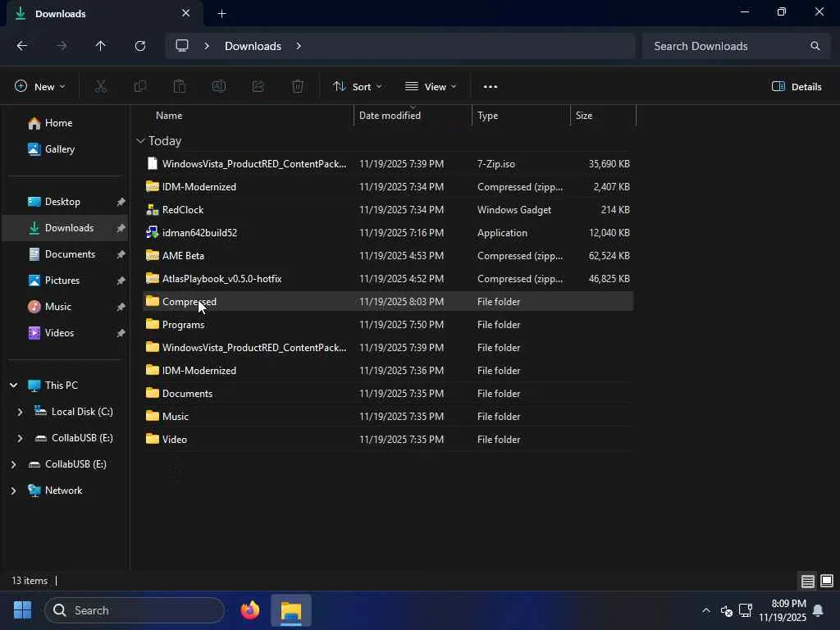The width and height of the screenshot is (840, 630).
Task: Refresh the Downloads folder view
Action: tap(139, 46)
